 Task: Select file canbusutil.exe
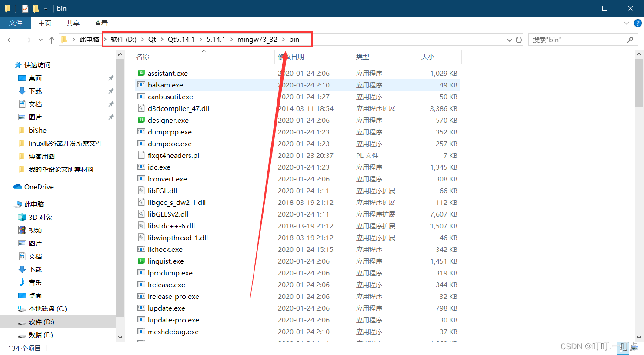[x=170, y=97]
